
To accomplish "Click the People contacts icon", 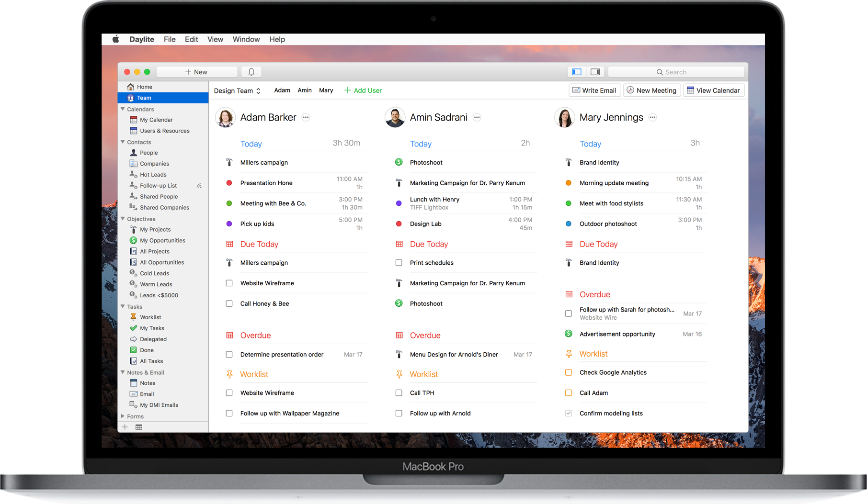I will click(134, 153).
